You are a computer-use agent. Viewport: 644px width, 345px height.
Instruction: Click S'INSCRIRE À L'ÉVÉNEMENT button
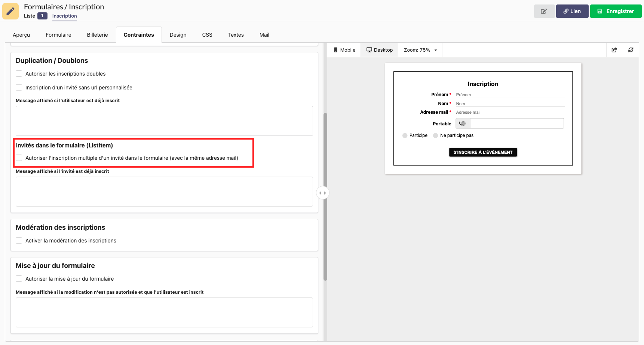483,152
